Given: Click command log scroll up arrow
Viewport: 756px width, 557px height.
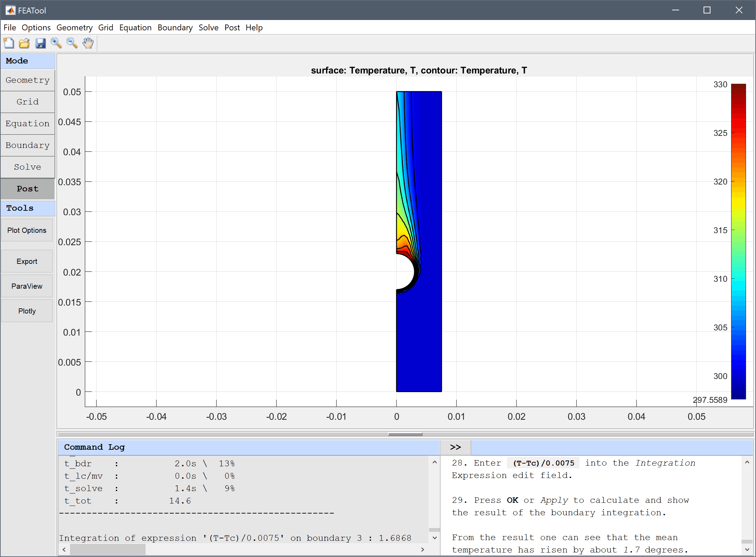Looking at the screenshot, I should click(x=435, y=462).
